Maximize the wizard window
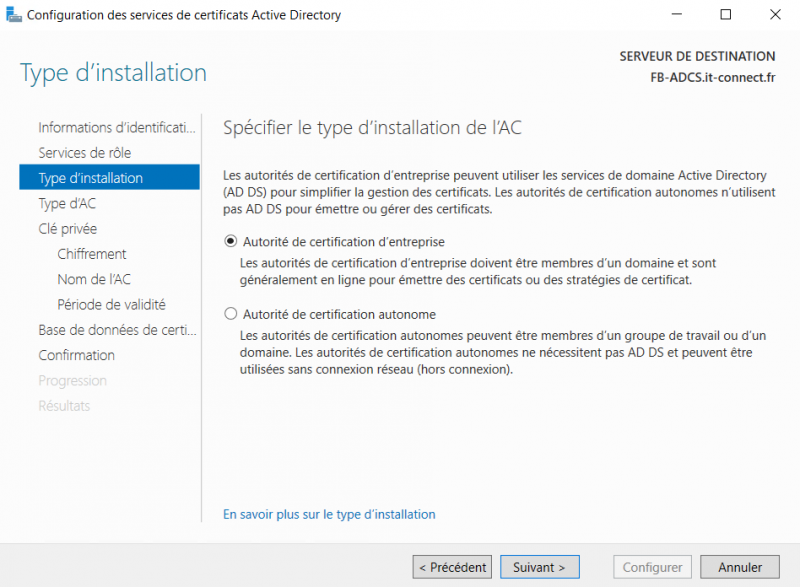 tap(726, 15)
